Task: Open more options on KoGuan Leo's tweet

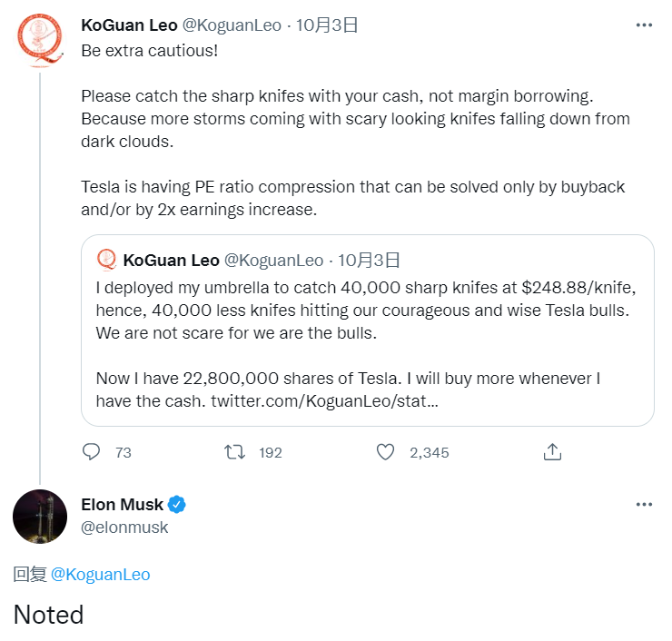Action: pyautogui.click(x=644, y=25)
